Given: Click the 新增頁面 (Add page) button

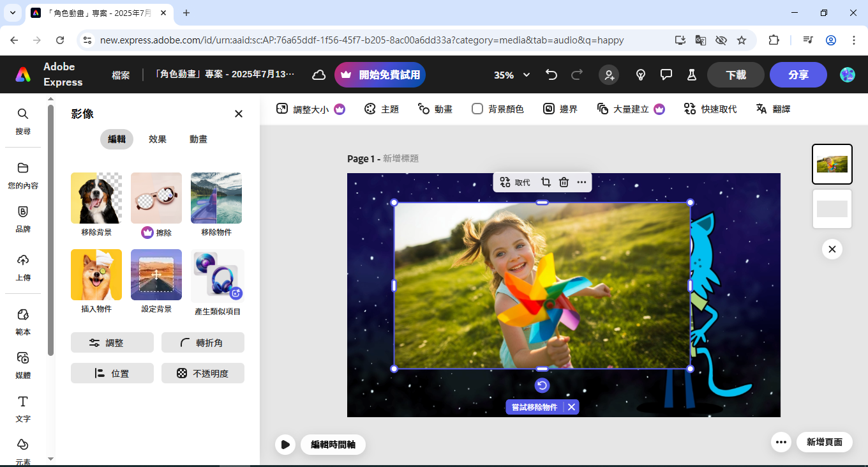Looking at the screenshot, I should click(x=824, y=442).
